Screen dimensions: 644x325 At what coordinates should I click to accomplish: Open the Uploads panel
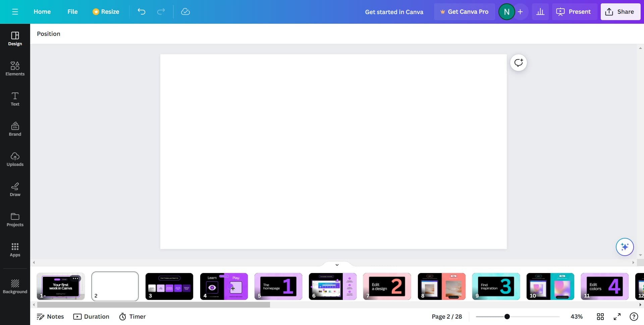(15, 159)
